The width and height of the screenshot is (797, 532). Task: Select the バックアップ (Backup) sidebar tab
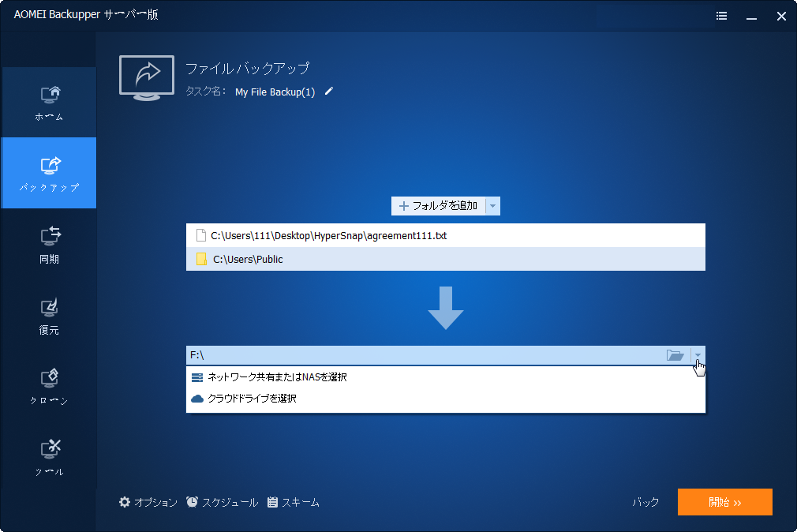coord(49,173)
